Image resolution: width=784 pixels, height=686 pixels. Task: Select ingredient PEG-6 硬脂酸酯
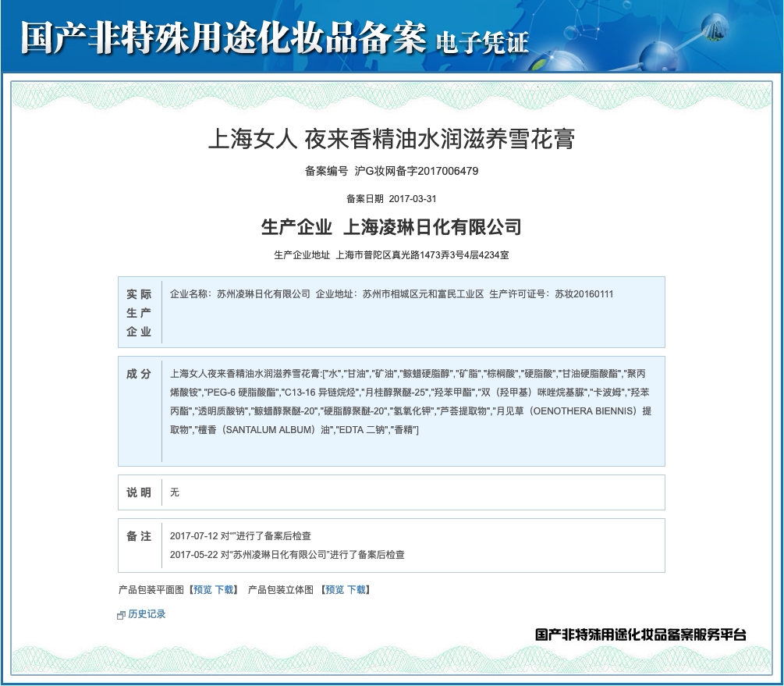tap(242, 393)
